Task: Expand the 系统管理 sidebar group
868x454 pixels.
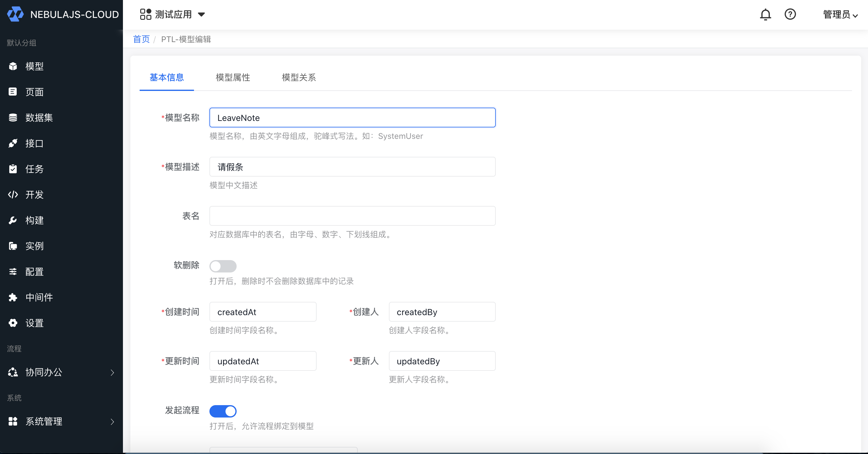Action: tap(61, 422)
